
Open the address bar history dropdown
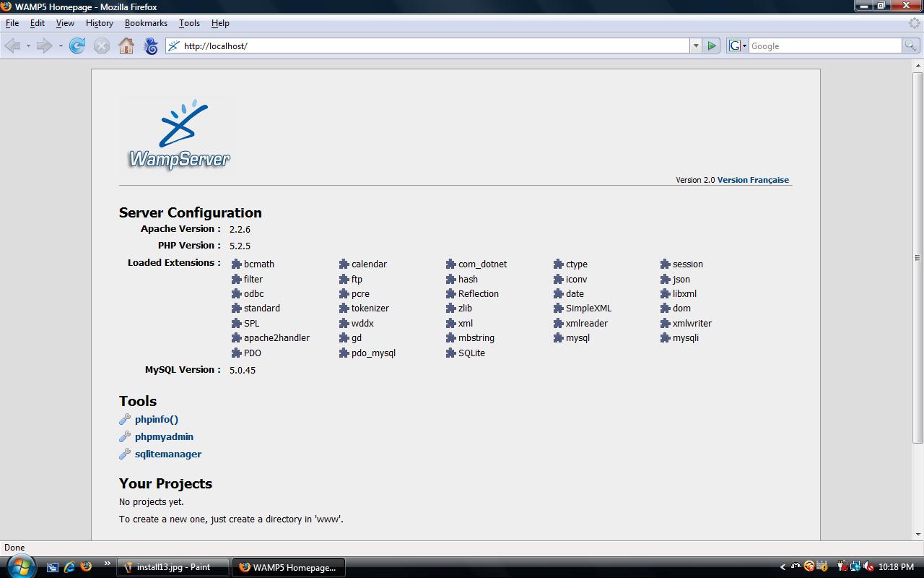point(696,46)
